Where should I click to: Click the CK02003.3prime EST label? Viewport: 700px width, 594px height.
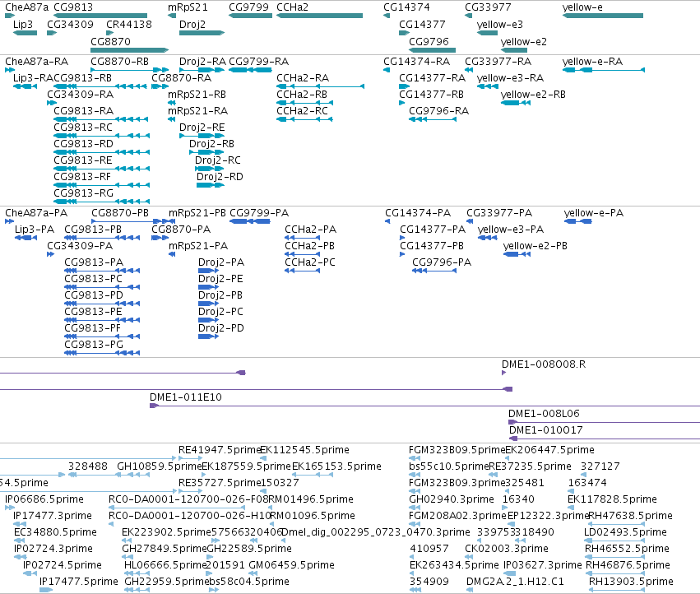[x=507, y=549]
